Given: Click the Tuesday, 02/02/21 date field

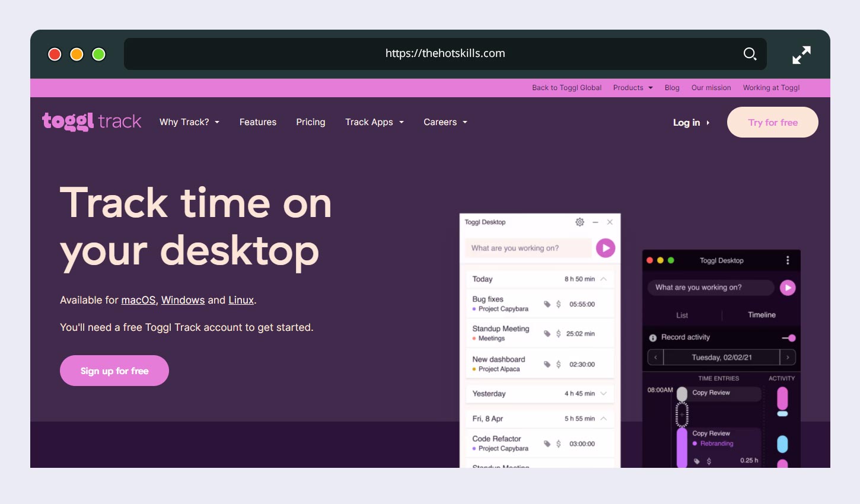Looking at the screenshot, I should (722, 358).
